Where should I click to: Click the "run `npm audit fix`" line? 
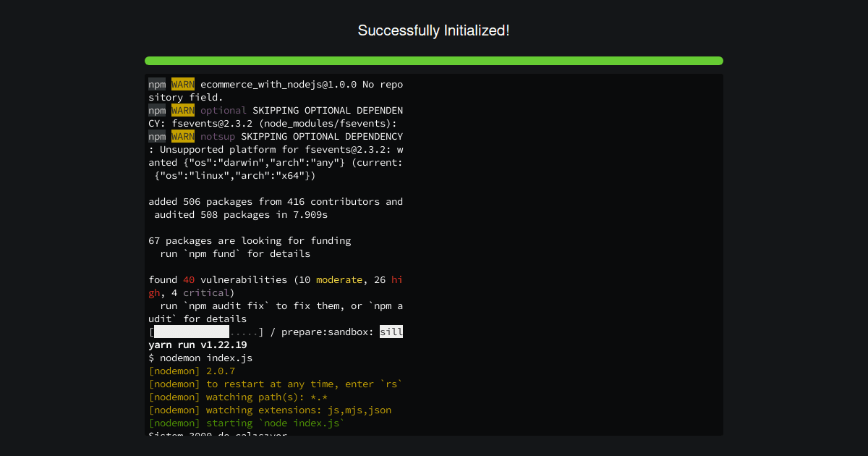coord(276,305)
